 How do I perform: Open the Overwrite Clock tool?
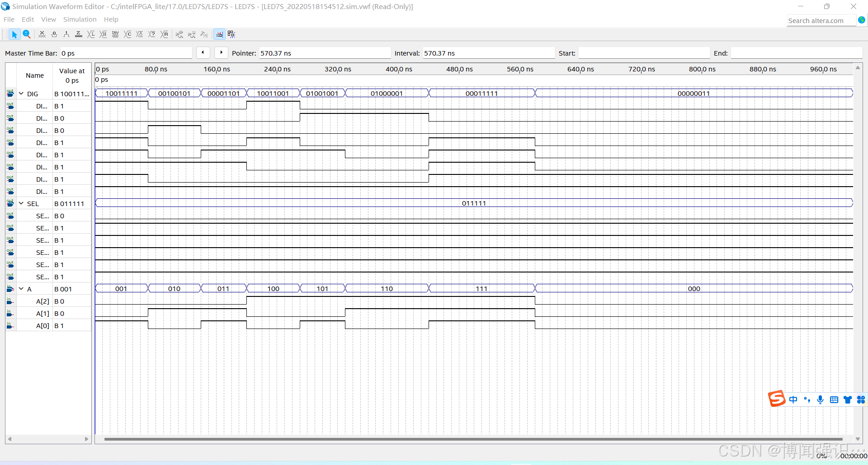140,34
